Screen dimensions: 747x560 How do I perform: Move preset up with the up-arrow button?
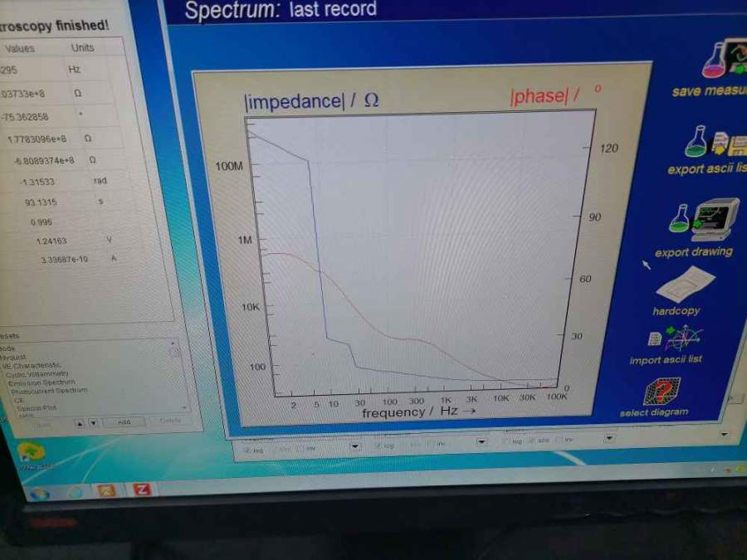80,423
